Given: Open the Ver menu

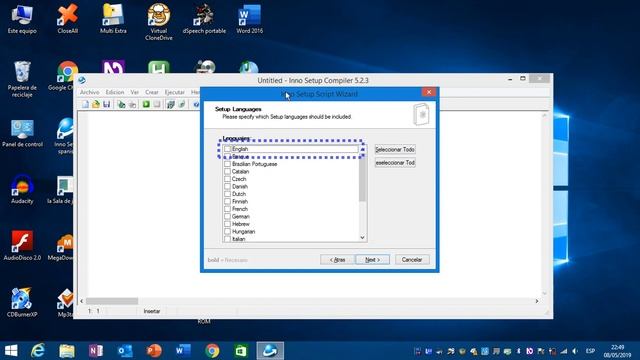Looking at the screenshot, I should coord(135,92).
